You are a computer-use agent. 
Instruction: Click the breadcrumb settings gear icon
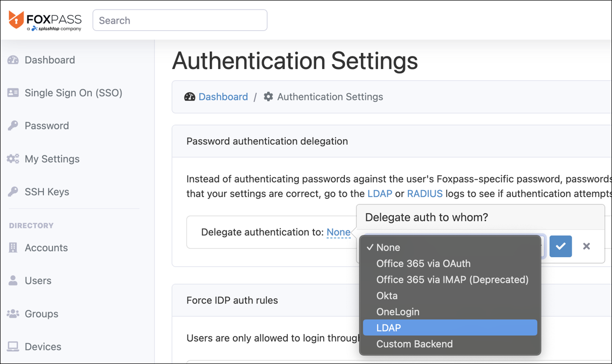(269, 97)
